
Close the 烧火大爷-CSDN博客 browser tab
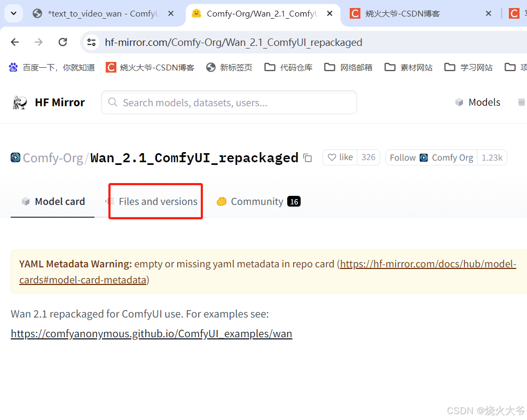pyautogui.click(x=489, y=13)
